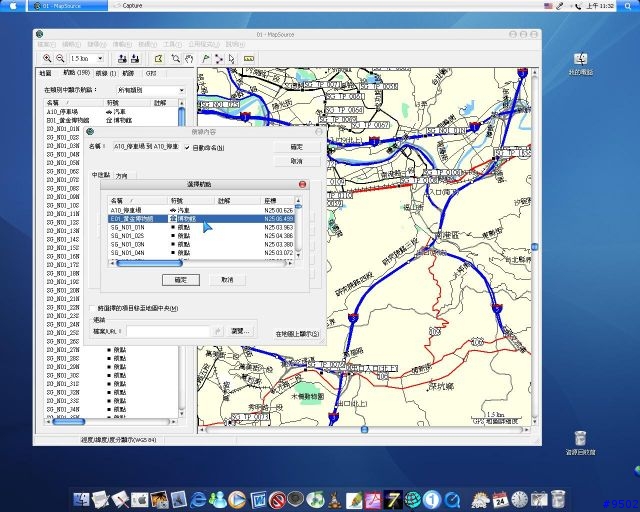Open the clock icon in the dock
Screen dimensions: 640x512
pyautogui.click(x=520, y=499)
